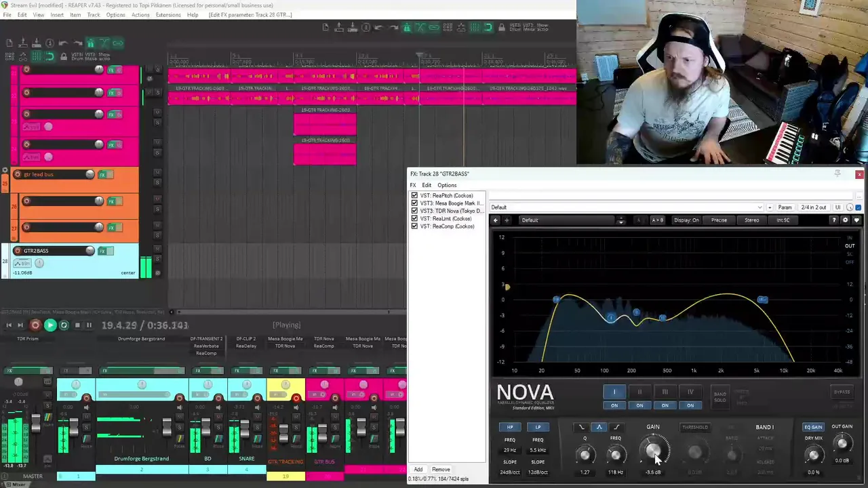Open the FX menu in FX window
The width and height of the screenshot is (868, 488).
412,185
